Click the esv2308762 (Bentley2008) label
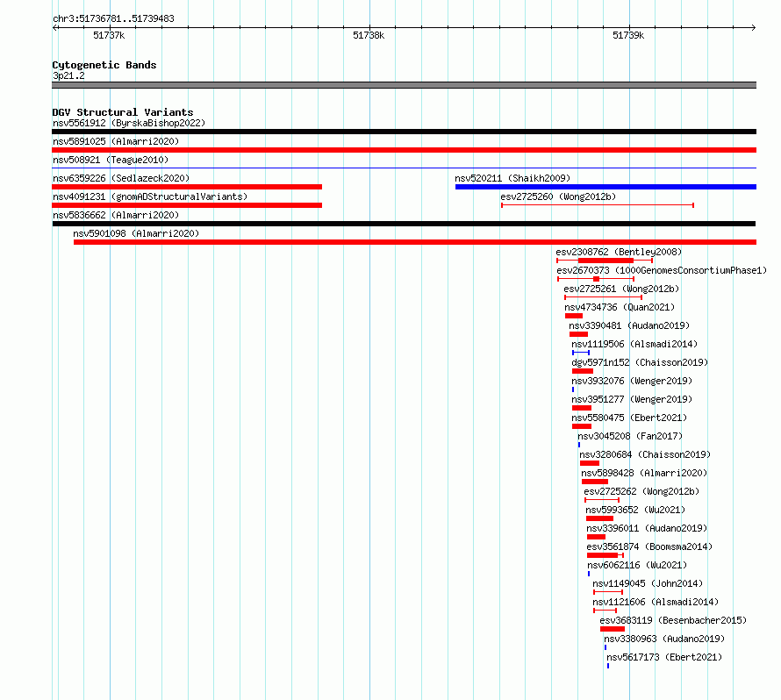This screenshot has height=700, width=781. (619, 252)
